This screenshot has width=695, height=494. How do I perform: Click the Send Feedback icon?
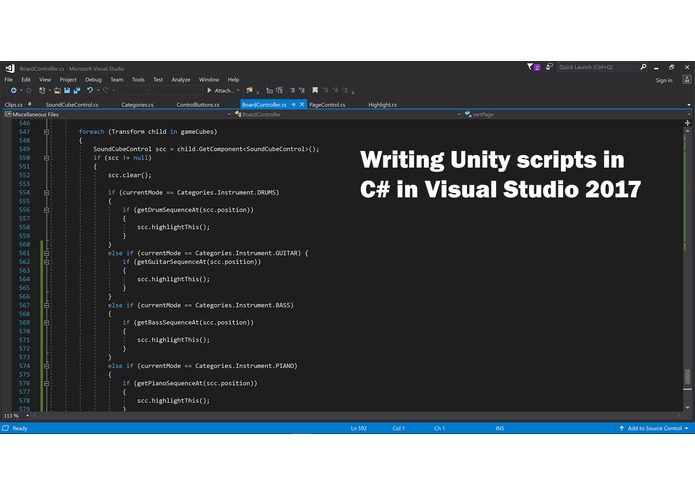[x=549, y=67]
